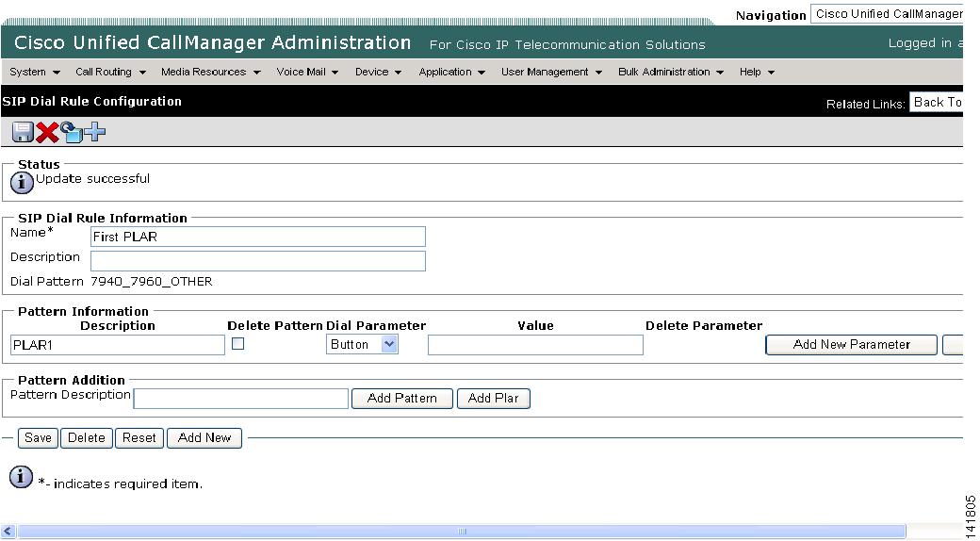980x541 pixels.
Task: Open the Navigation dropdown at top right
Action: coord(887,14)
